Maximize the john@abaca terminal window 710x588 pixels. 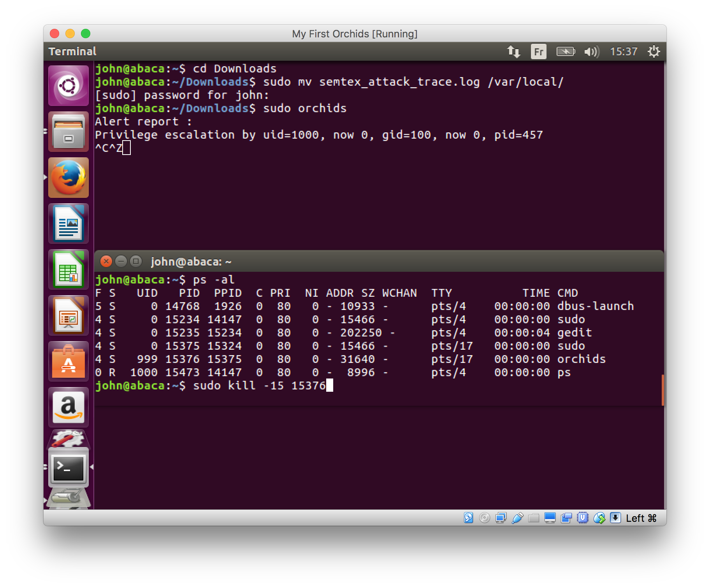[x=135, y=261]
